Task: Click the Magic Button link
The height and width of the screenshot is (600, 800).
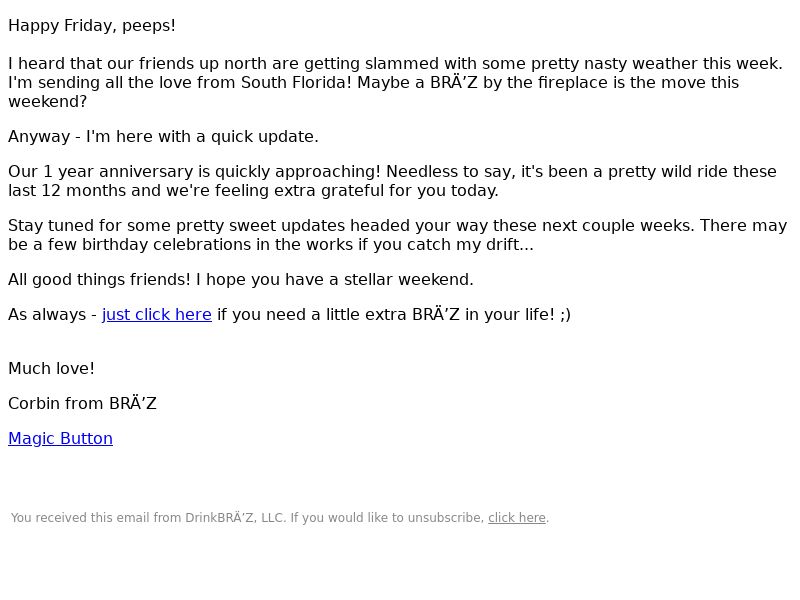Action: point(60,439)
